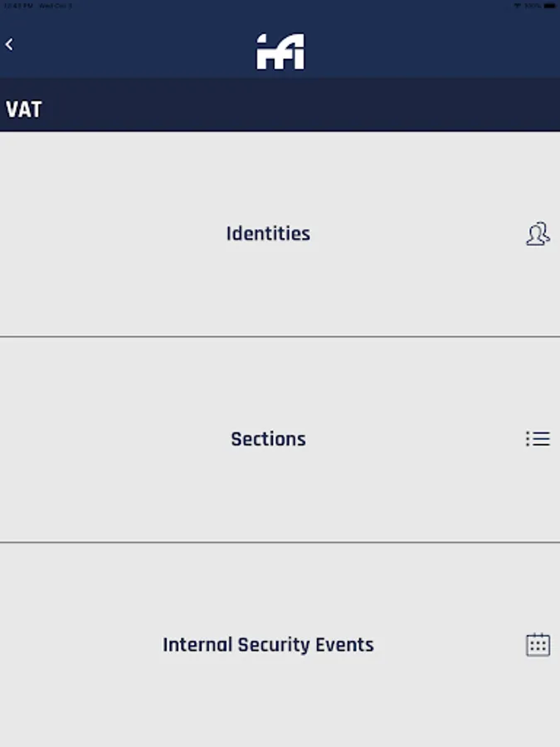Open Internal Security Events label

click(x=268, y=645)
